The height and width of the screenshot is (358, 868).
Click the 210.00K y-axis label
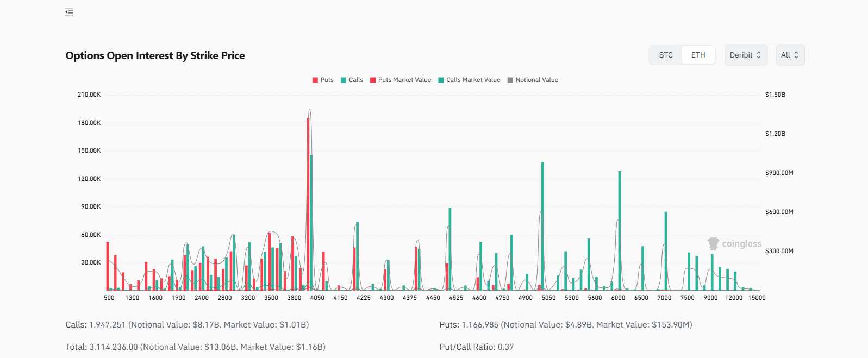[x=89, y=95]
